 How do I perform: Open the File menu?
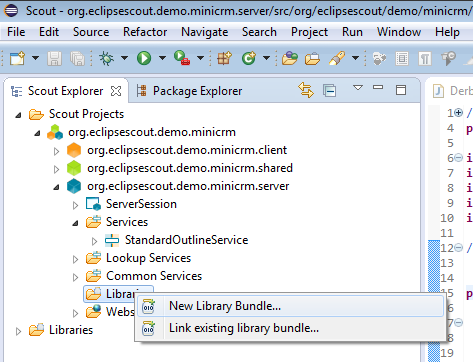[x=16, y=32]
